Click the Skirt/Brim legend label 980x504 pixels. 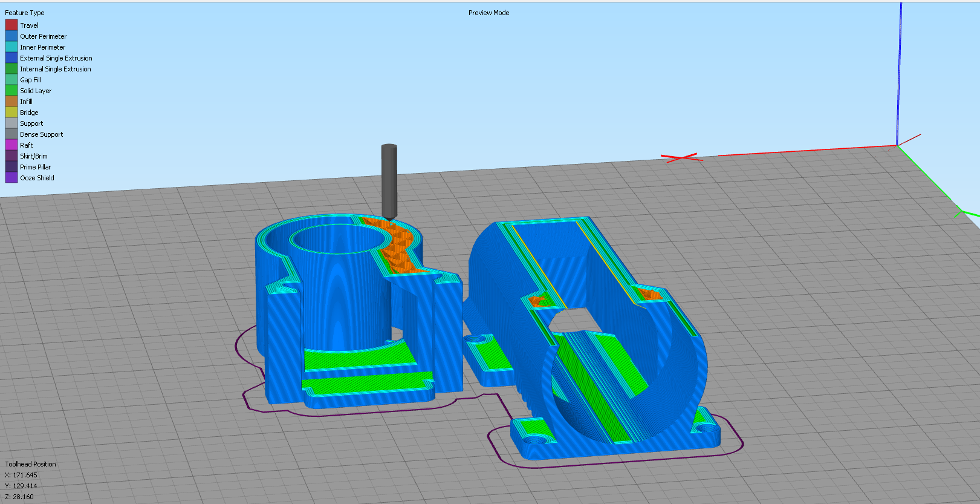click(x=33, y=156)
